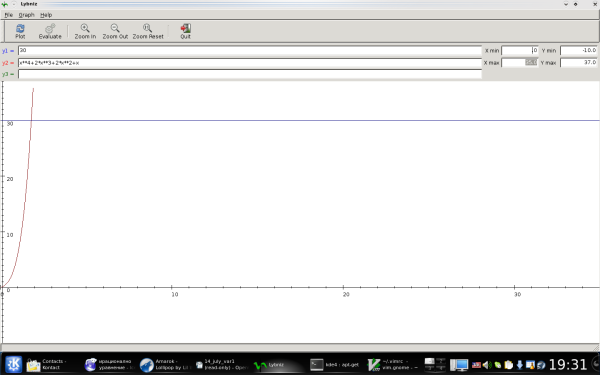Click the X max value field

point(520,62)
